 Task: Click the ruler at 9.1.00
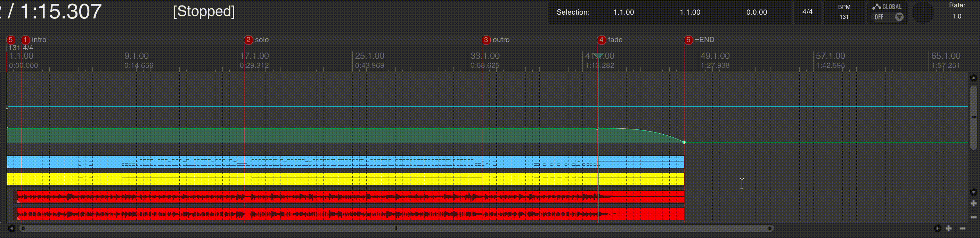pyautogui.click(x=136, y=56)
